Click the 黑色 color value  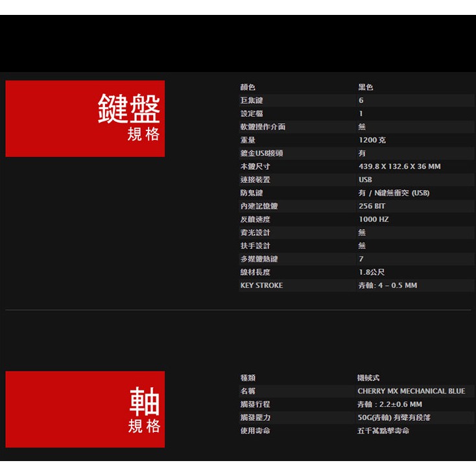(x=366, y=88)
